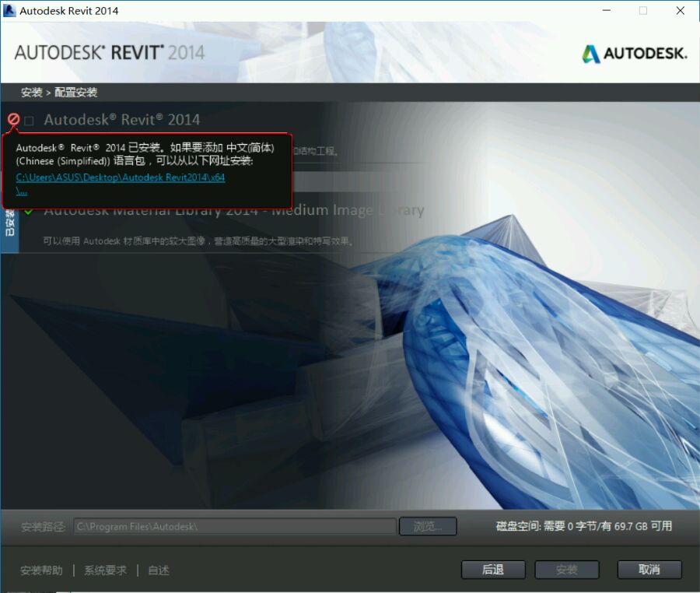Minimize the Revit installer window
Image resolution: width=700 pixels, height=593 pixels.
pyautogui.click(x=606, y=10)
